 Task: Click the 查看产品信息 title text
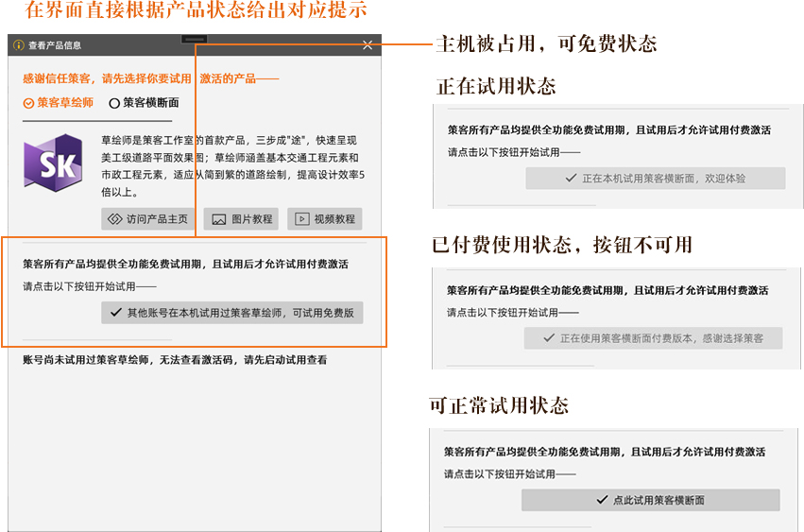point(55,45)
